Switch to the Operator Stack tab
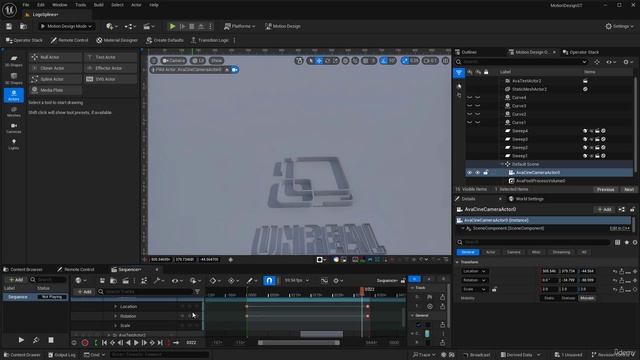Screen dimensions: 640x360 point(581,52)
